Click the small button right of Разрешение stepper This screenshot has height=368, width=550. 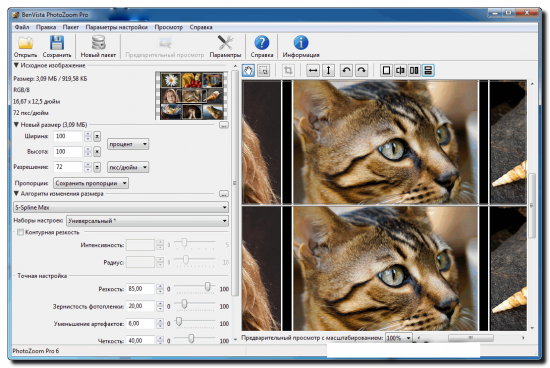pos(97,167)
